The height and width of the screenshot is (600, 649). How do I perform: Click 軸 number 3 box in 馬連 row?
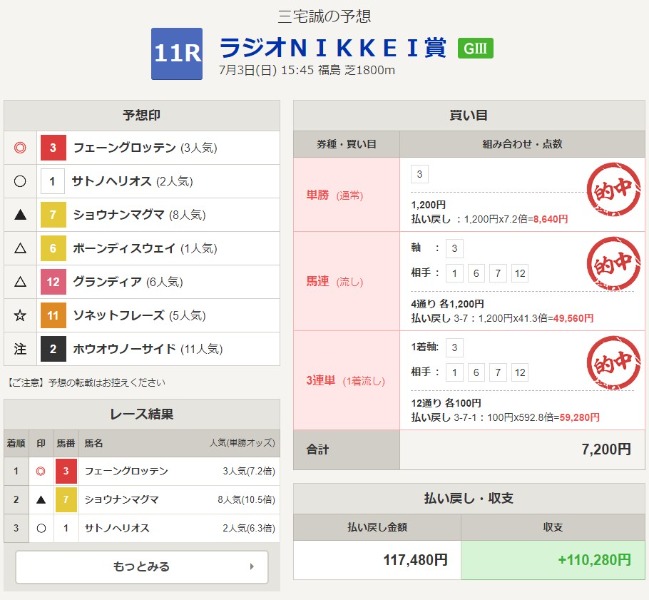coord(454,248)
